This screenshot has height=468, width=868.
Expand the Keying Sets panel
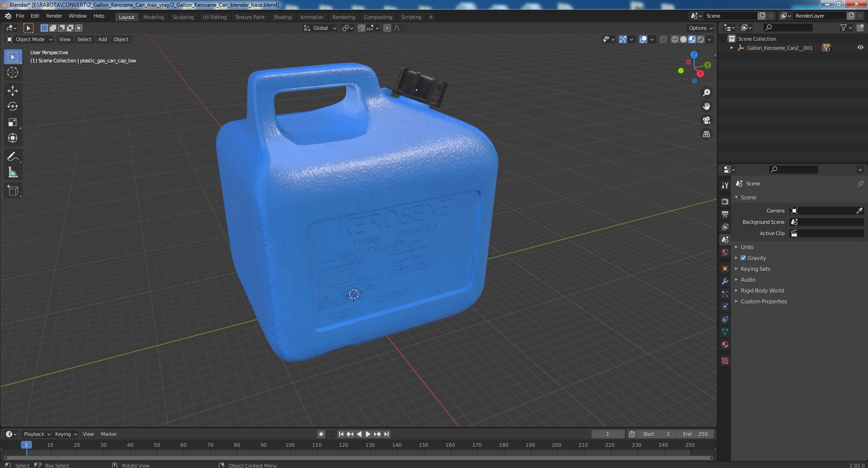click(755, 269)
